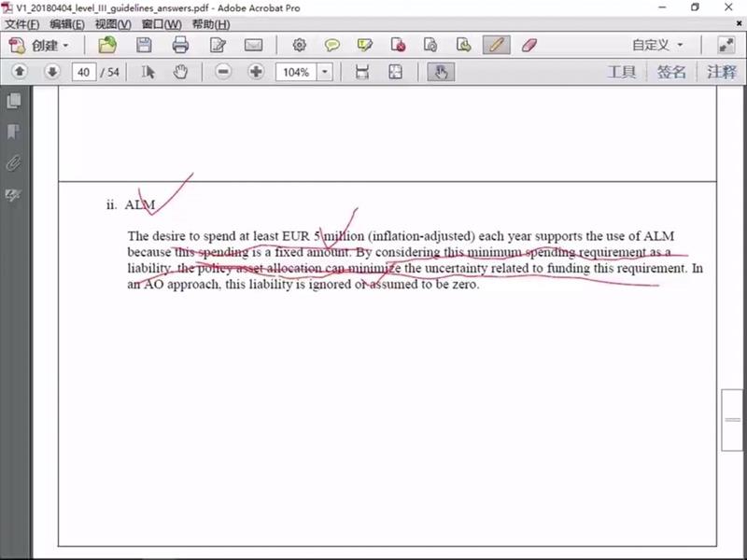Viewport: 747px width, 560px height.
Task: Go to next page arrow
Action: (x=52, y=72)
